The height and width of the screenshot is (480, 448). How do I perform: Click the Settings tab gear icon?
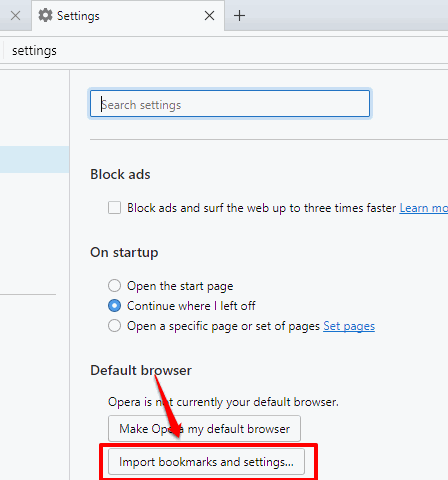[x=45, y=15]
